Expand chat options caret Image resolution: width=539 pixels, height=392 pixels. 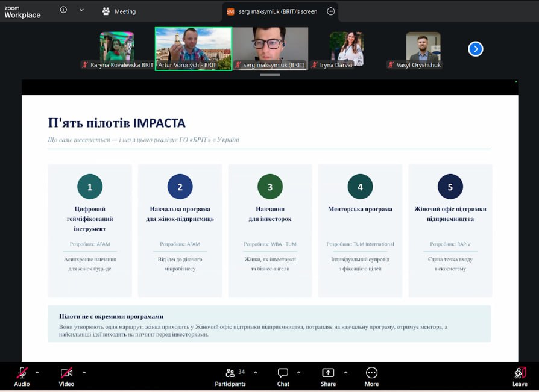[298, 373]
